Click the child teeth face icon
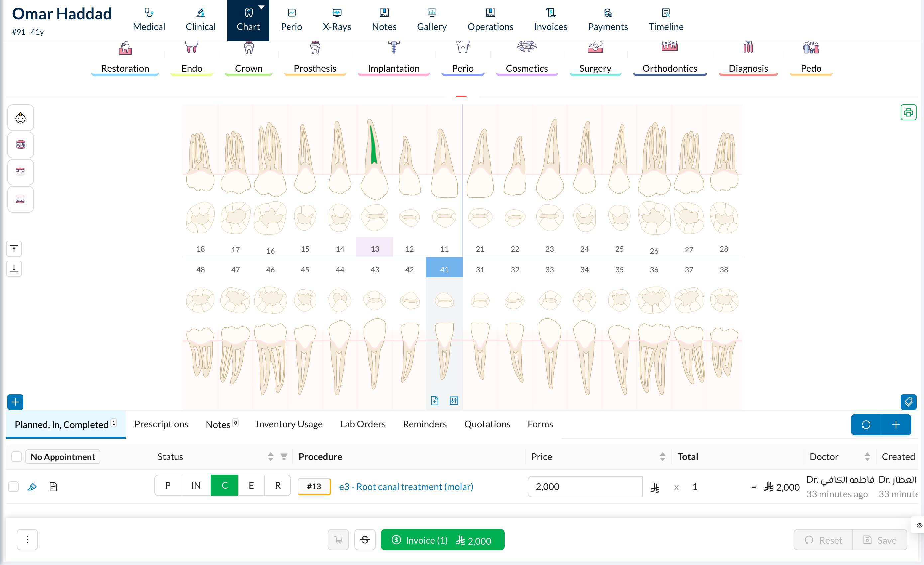The height and width of the screenshot is (565, 924). tap(21, 118)
